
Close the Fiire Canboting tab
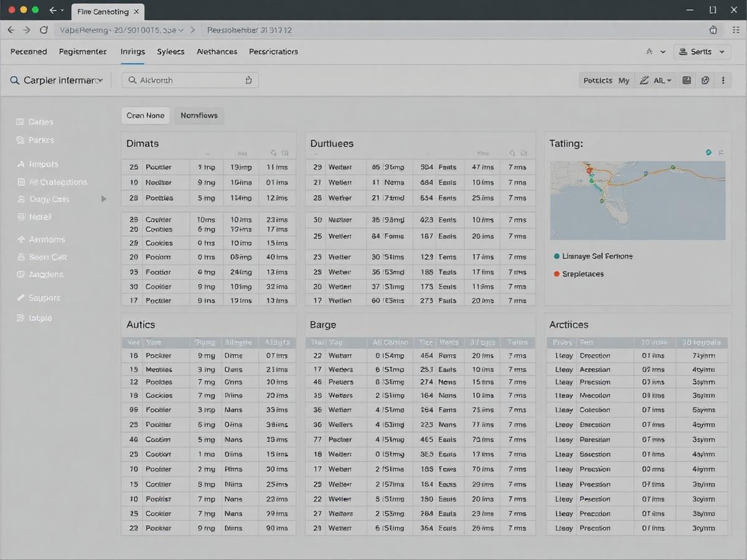[137, 11]
